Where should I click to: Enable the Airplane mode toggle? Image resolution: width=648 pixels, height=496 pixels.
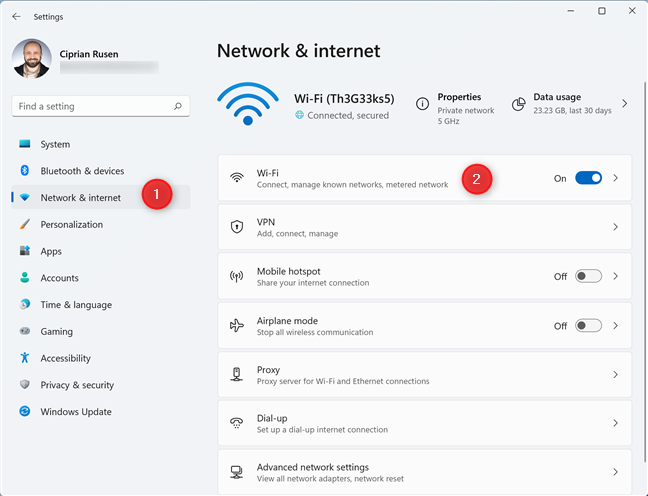coord(588,326)
